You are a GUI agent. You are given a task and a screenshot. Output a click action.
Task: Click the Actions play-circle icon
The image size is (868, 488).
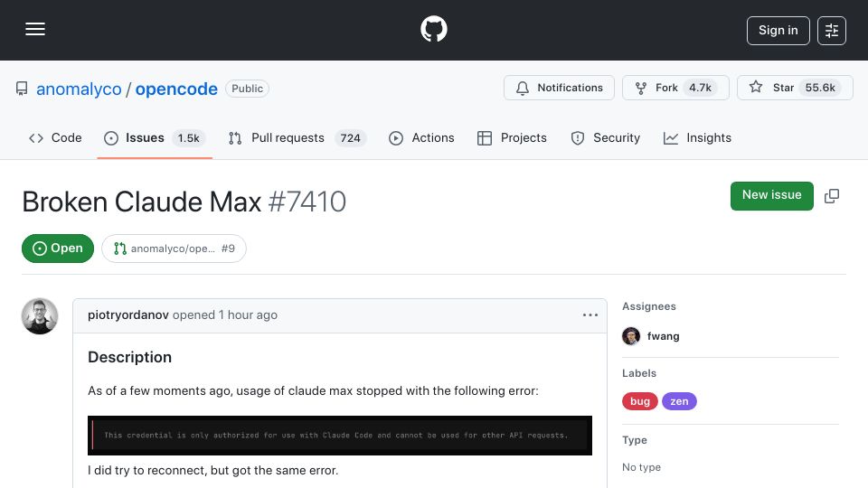[396, 138]
